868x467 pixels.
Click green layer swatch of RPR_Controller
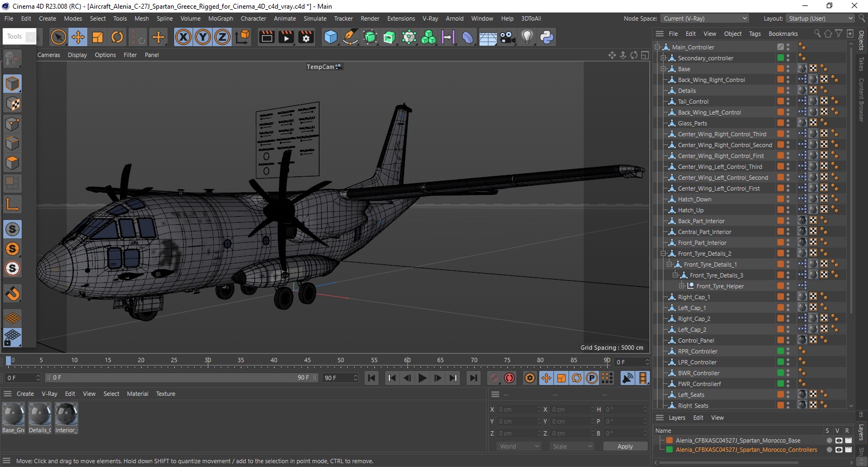(780, 351)
